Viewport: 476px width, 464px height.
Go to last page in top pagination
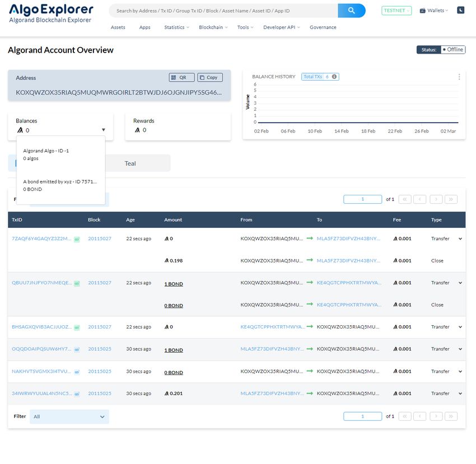tap(451, 199)
